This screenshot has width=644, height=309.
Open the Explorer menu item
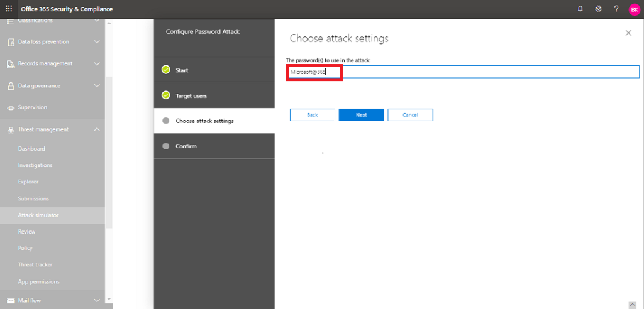point(28,182)
